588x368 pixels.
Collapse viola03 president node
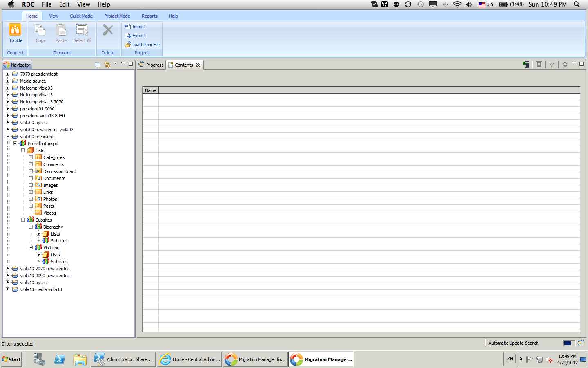coord(7,137)
